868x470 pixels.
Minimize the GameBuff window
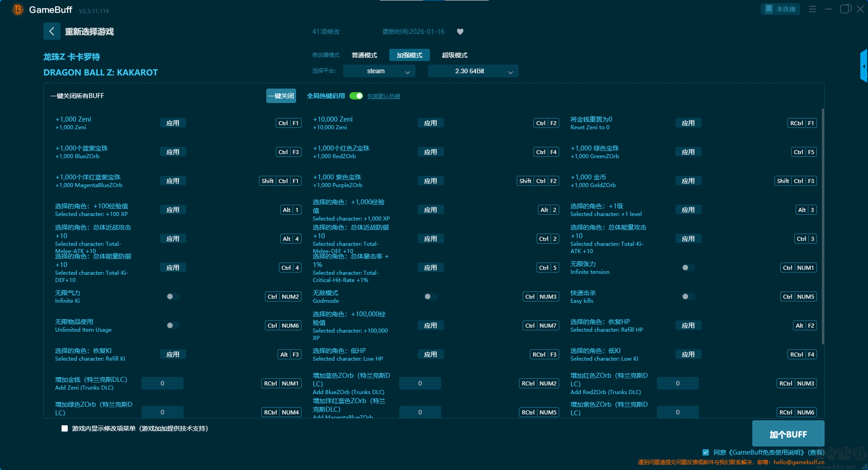point(828,9)
